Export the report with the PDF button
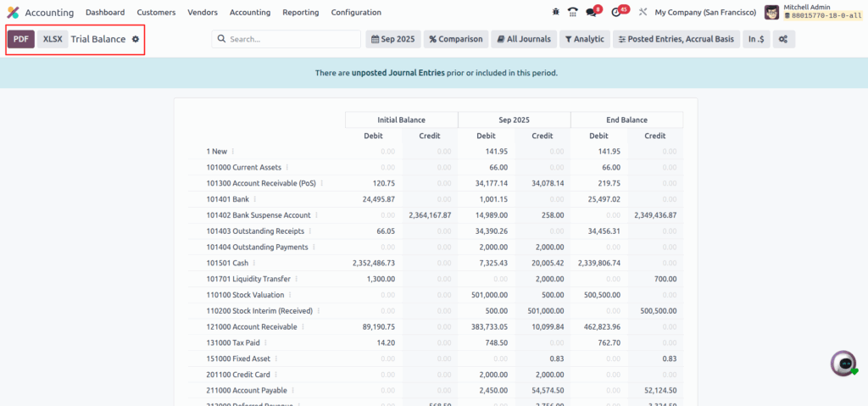The width and height of the screenshot is (868, 406). click(21, 39)
